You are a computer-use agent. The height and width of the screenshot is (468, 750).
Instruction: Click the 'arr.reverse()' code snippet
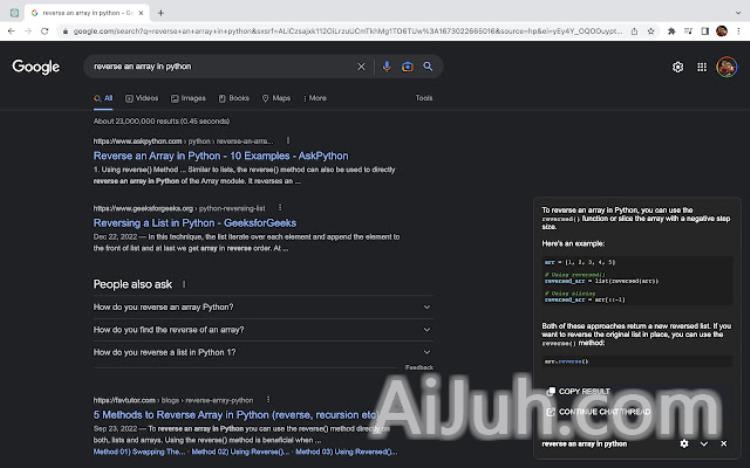click(566, 361)
